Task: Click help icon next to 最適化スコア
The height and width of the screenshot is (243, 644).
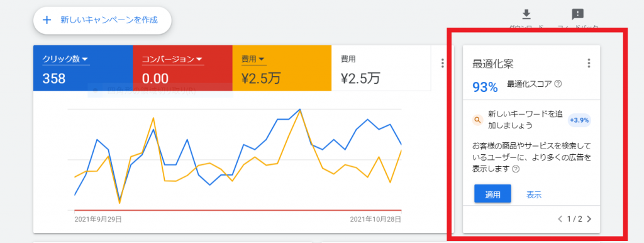Action: click(558, 84)
